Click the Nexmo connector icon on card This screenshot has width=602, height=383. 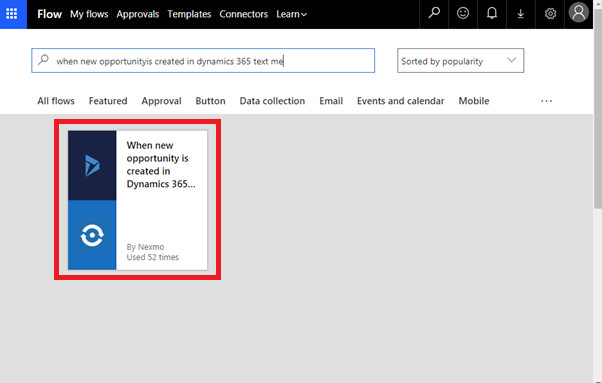click(x=92, y=235)
